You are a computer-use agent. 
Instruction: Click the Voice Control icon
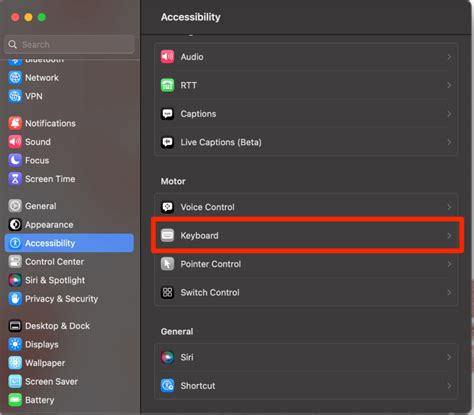tap(167, 207)
